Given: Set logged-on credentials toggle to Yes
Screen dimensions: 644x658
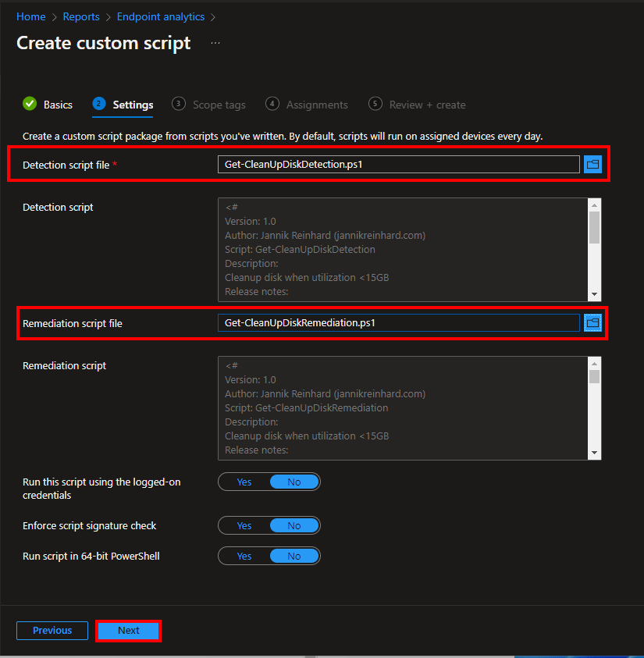Looking at the screenshot, I should 244,482.
